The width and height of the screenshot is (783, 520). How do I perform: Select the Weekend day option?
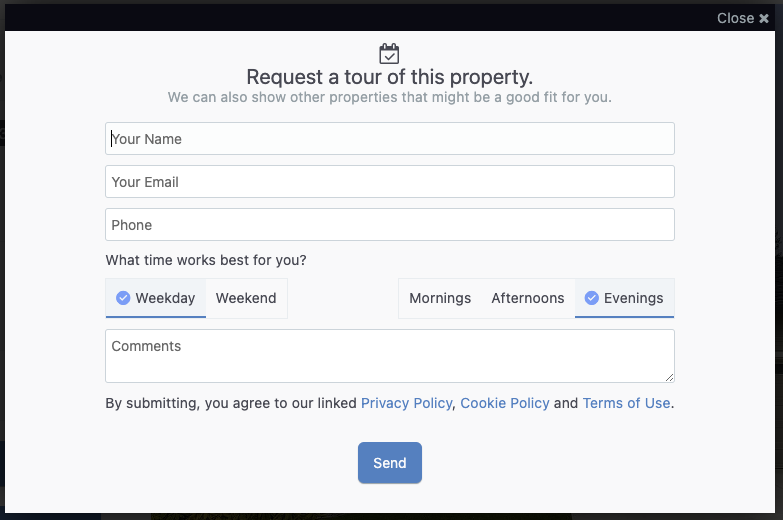pyautogui.click(x=246, y=298)
